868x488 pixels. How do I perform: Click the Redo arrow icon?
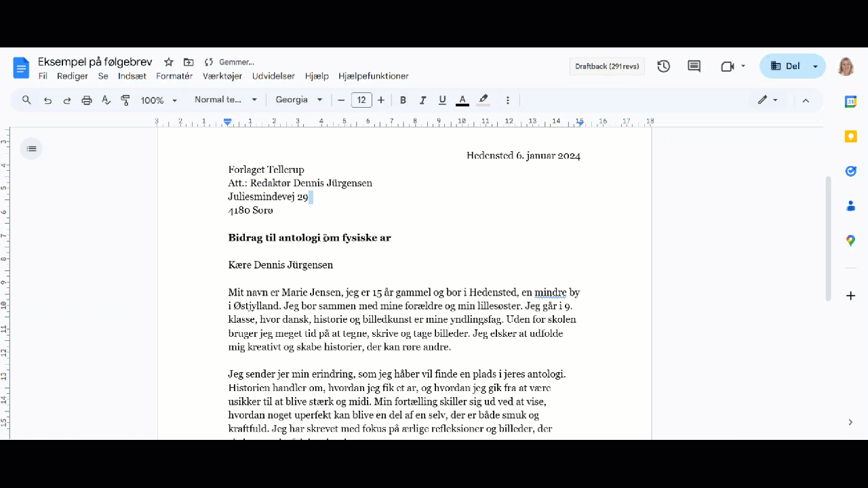tap(67, 100)
